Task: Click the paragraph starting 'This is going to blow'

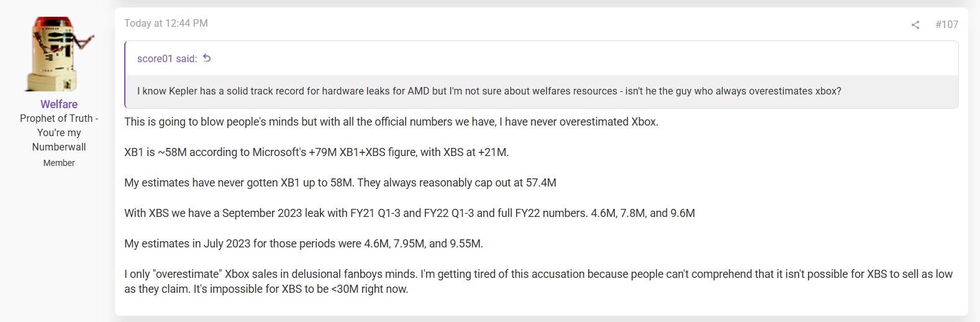Action: click(x=391, y=122)
